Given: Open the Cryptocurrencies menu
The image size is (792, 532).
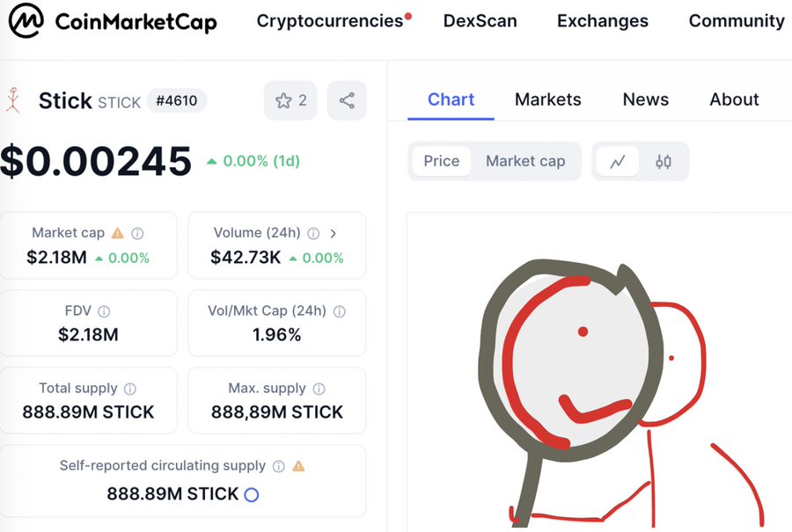Looking at the screenshot, I should pos(330,21).
